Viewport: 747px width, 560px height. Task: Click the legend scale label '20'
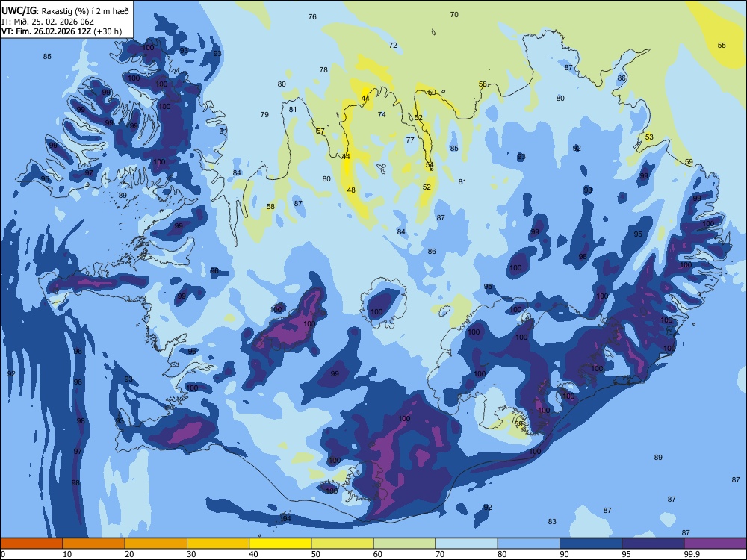(x=129, y=554)
